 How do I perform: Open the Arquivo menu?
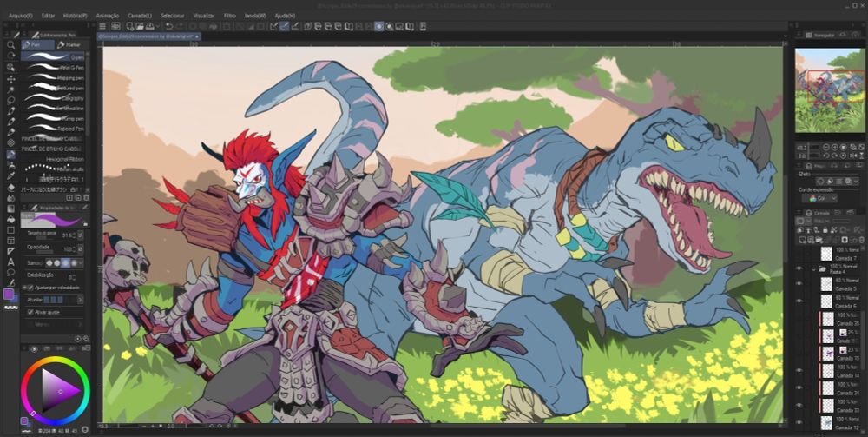[x=21, y=16]
